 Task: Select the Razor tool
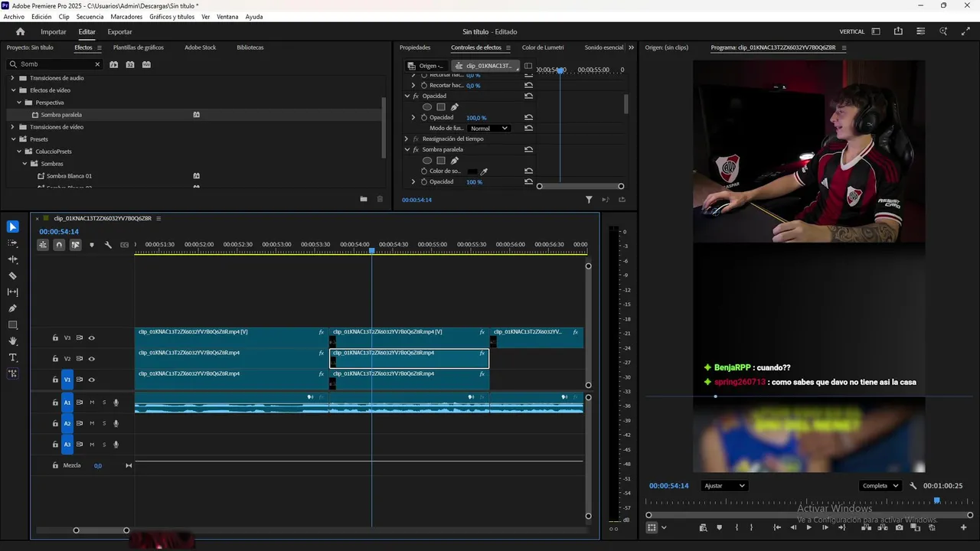pyautogui.click(x=12, y=275)
